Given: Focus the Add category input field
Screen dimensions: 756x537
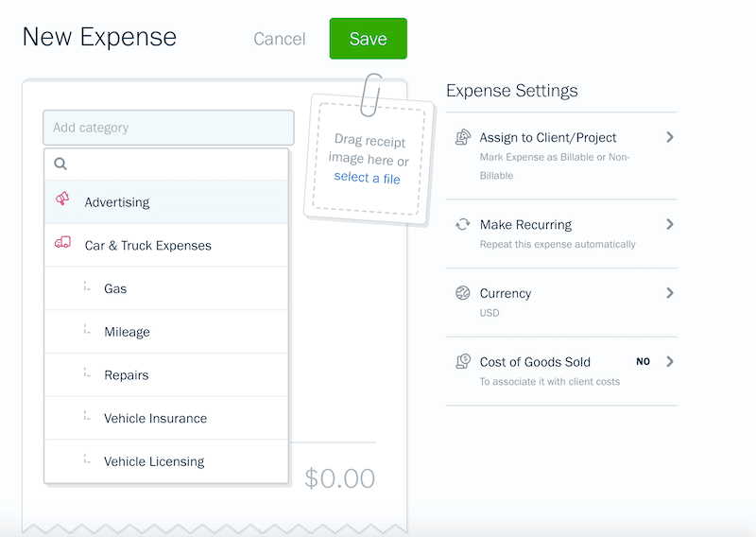Looking at the screenshot, I should (168, 128).
